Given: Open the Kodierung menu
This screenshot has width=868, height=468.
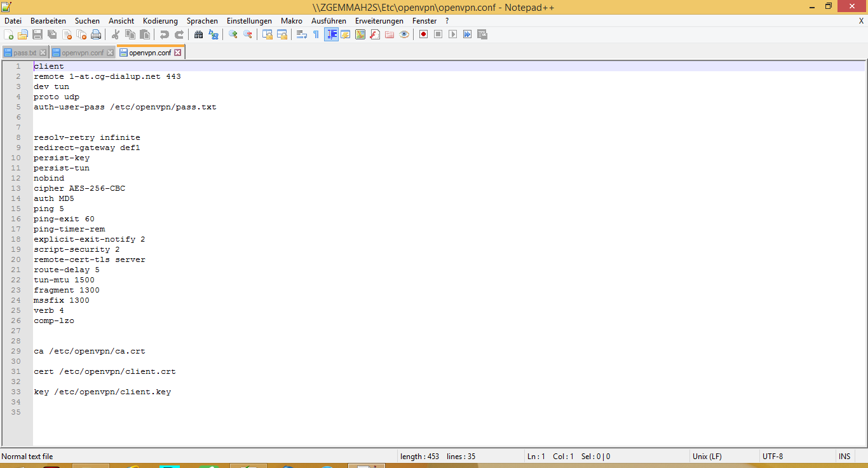Looking at the screenshot, I should tap(160, 21).
